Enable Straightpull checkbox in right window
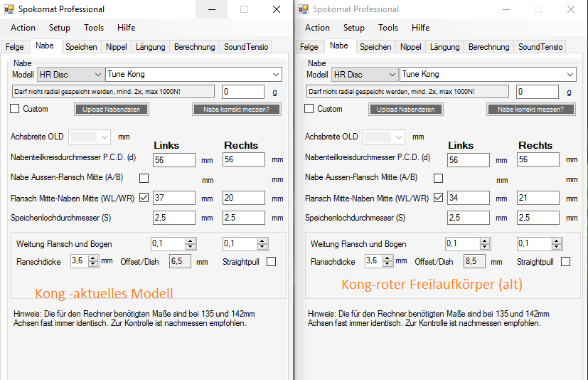588x380 pixels. [x=565, y=261]
